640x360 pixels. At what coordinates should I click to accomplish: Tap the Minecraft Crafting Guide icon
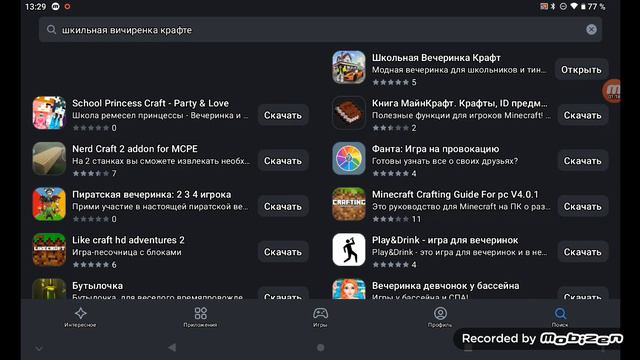tap(349, 204)
